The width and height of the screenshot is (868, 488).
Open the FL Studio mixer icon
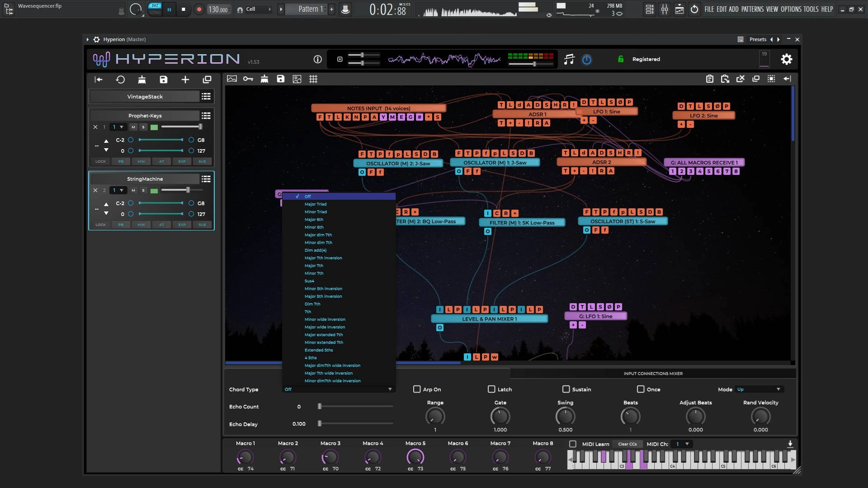665,9
